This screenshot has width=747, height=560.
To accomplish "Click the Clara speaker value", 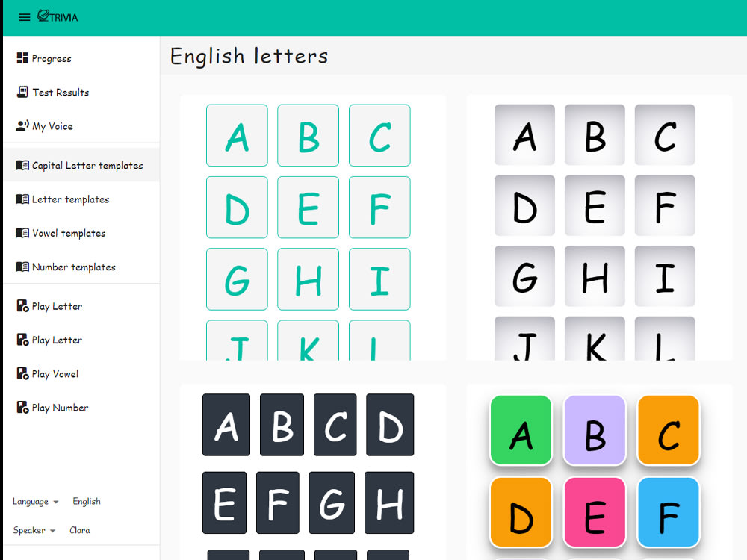I will click(x=80, y=530).
